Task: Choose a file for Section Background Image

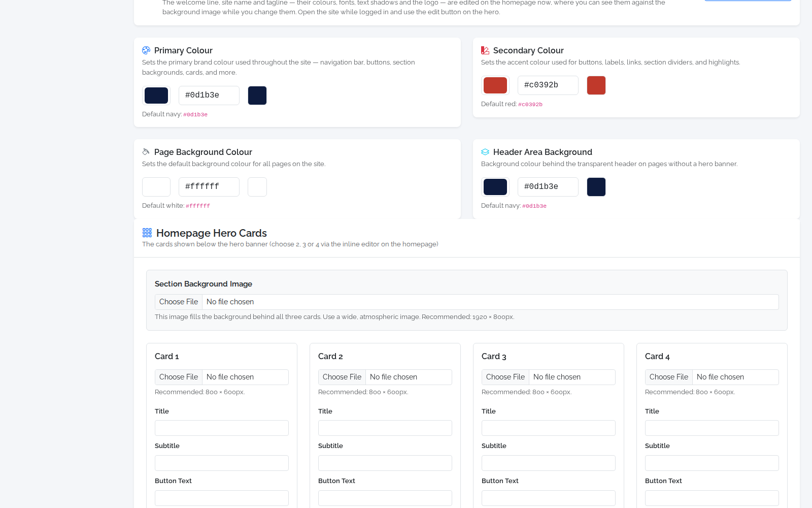Action: [179, 302]
